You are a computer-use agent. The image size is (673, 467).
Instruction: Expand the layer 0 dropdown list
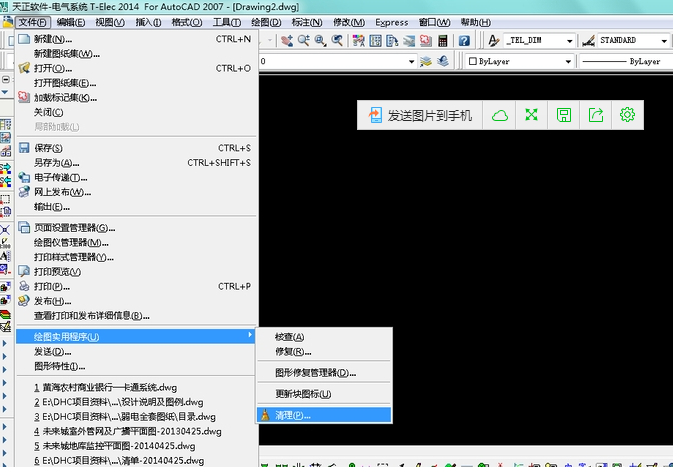tap(411, 61)
